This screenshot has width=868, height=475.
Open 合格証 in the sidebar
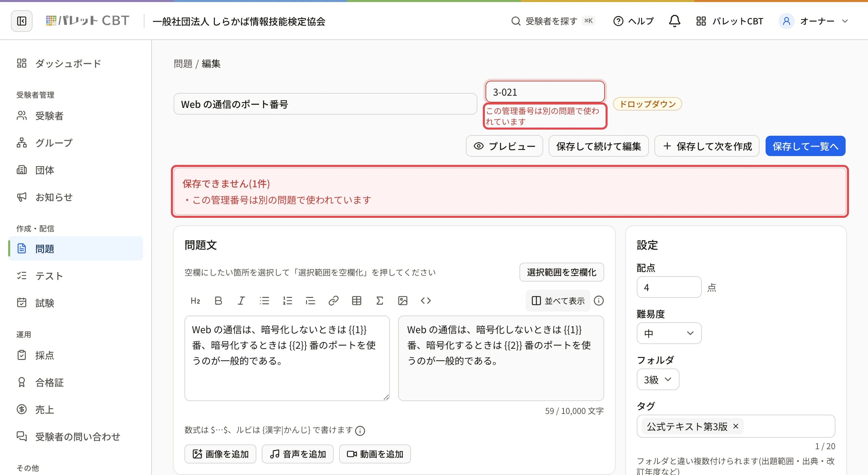pyautogui.click(x=75, y=382)
